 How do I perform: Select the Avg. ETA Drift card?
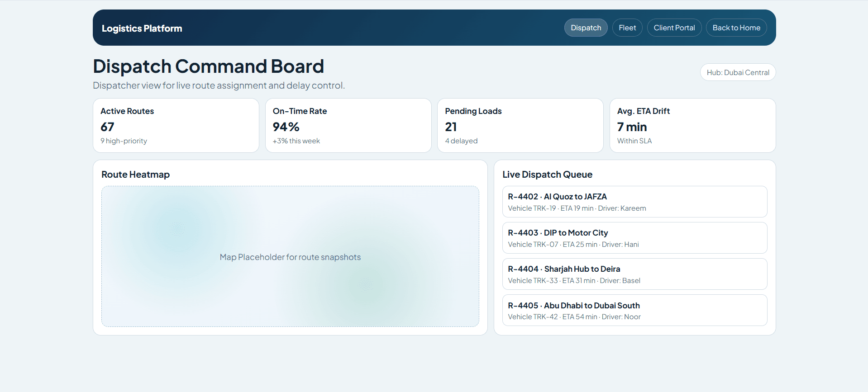692,125
